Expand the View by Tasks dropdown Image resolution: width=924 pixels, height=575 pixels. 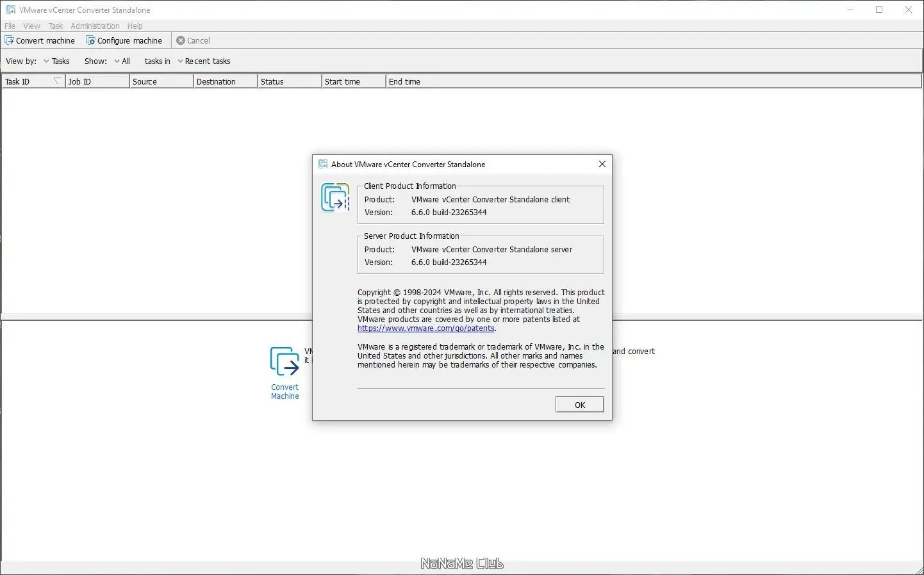tap(56, 61)
